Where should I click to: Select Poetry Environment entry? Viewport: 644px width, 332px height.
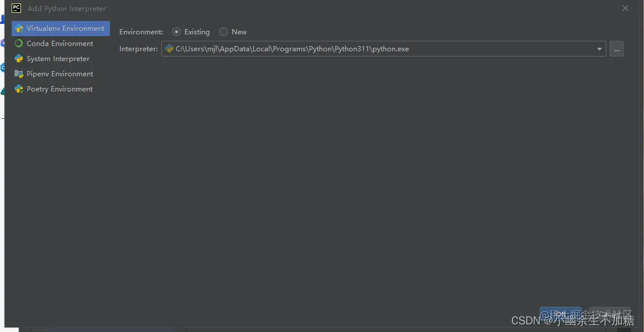tap(61, 89)
